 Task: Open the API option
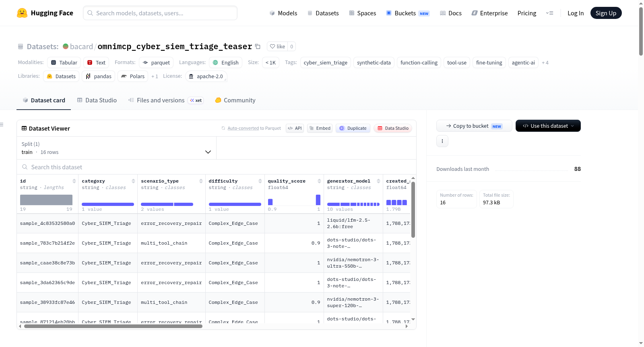pyautogui.click(x=295, y=128)
